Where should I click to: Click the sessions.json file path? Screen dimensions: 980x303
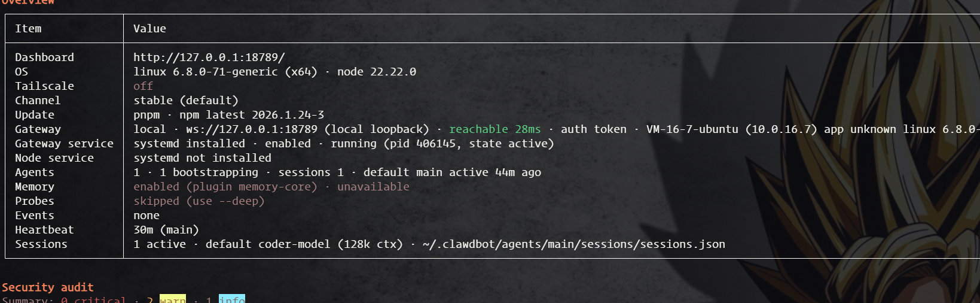pyautogui.click(x=573, y=244)
